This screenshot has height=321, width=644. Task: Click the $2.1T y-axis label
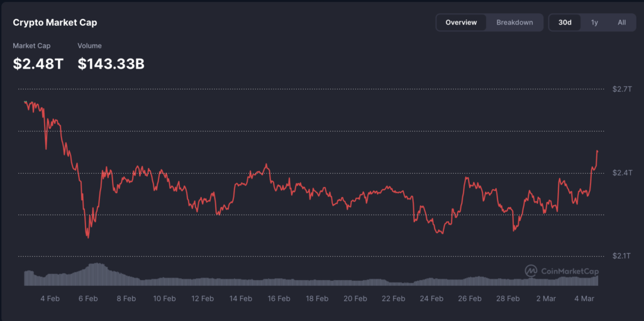coord(621,256)
